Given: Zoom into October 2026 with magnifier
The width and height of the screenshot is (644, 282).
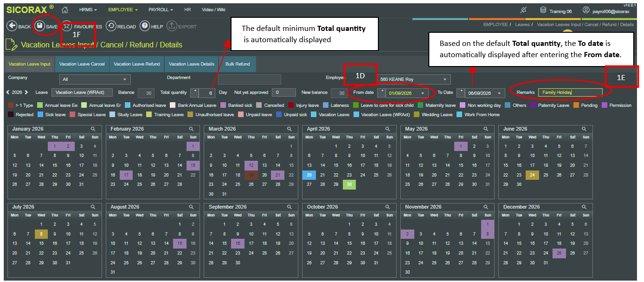Looking at the screenshot, I should click(x=387, y=207).
